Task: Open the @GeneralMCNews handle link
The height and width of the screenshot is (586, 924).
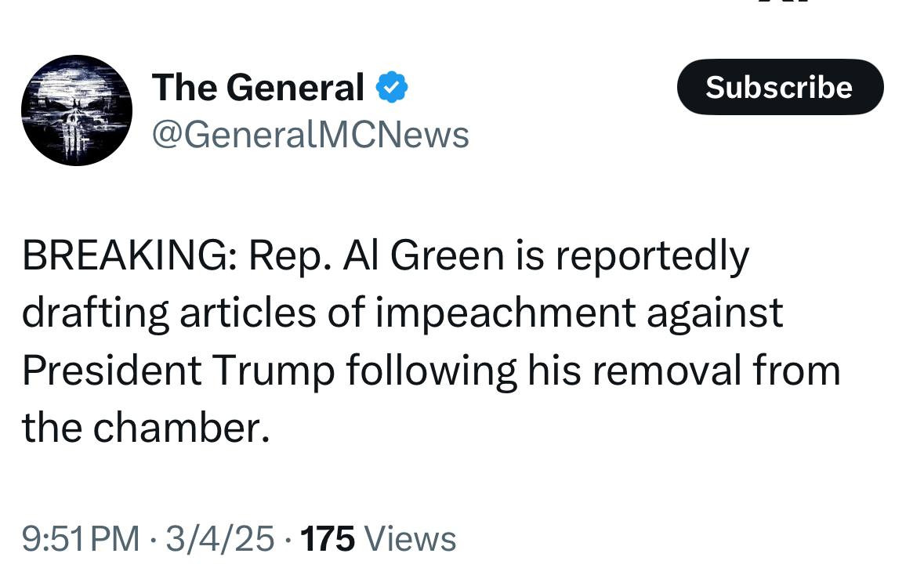Action: tap(310, 134)
